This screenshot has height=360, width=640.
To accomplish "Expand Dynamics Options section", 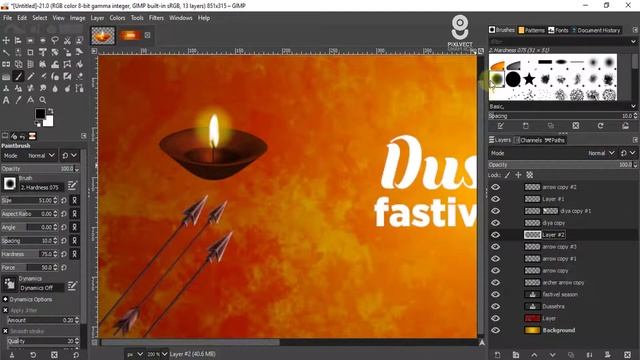I will point(5,299).
